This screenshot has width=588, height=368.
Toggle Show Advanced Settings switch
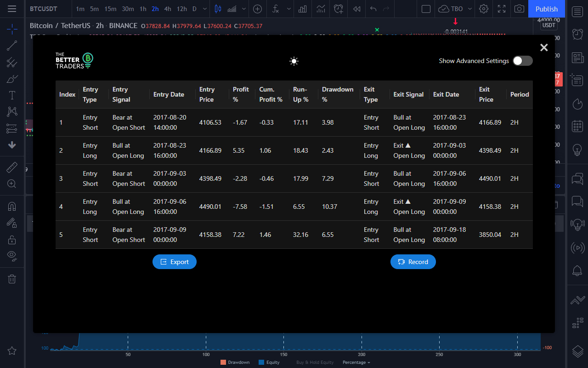(x=523, y=61)
